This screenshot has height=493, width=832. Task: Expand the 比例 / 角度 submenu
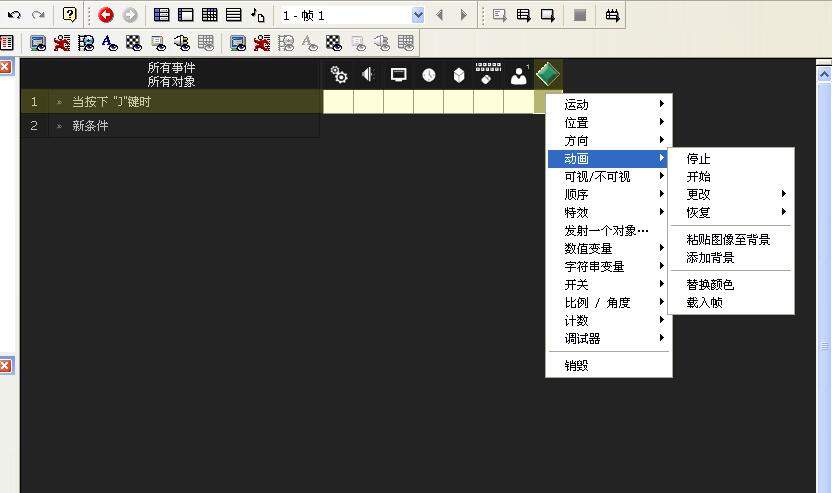(x=610, y=302)
